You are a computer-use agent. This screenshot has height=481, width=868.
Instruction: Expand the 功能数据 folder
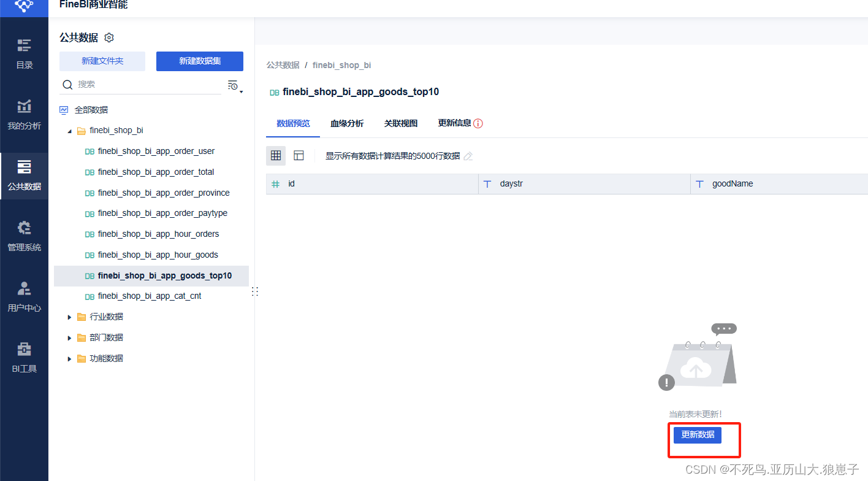69,358
